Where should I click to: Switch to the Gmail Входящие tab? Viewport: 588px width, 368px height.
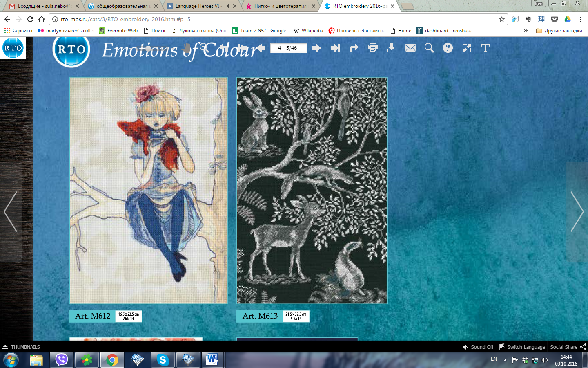point(41,6)
